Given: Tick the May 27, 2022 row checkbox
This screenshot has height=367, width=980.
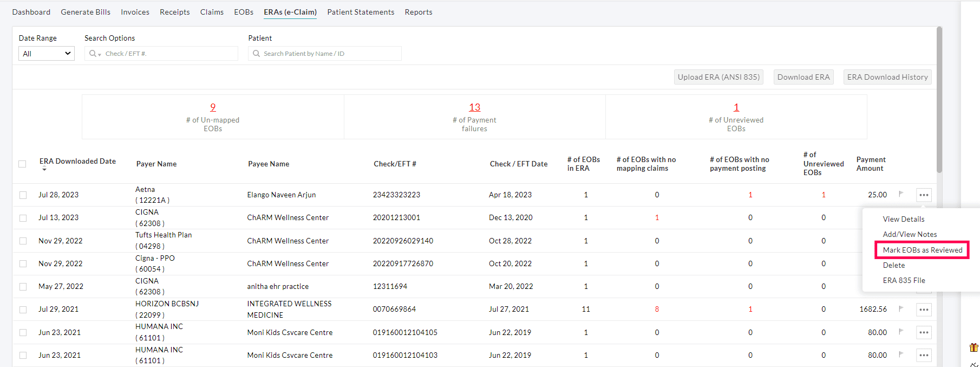Looking at the screenshot, I should [x=23, y=287].
